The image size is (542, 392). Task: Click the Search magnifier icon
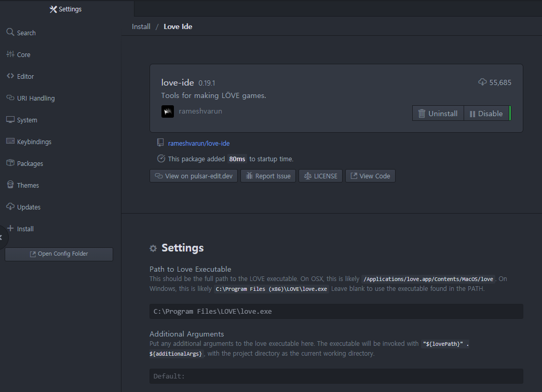(x=10, y=32)
